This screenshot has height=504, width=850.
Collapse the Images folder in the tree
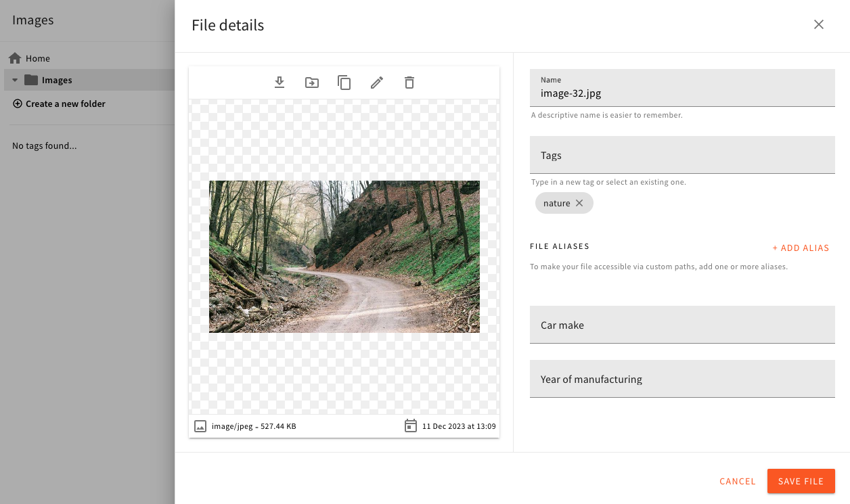point(15,80)
